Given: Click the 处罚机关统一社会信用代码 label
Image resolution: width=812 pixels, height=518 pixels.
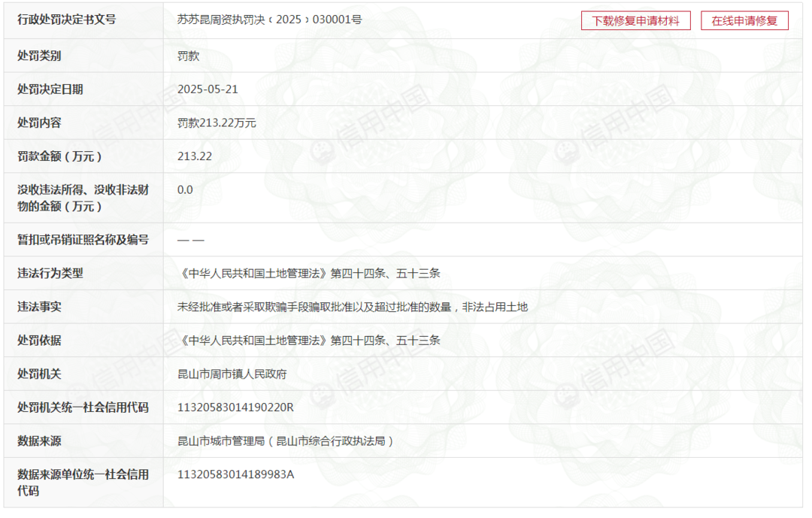Looking at the screenshot, I should point(83,407).
